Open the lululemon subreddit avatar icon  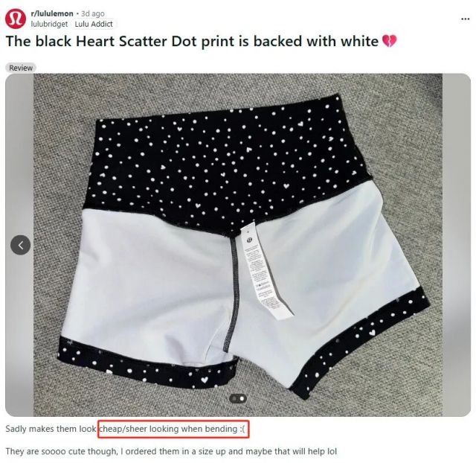coord(16,19)
